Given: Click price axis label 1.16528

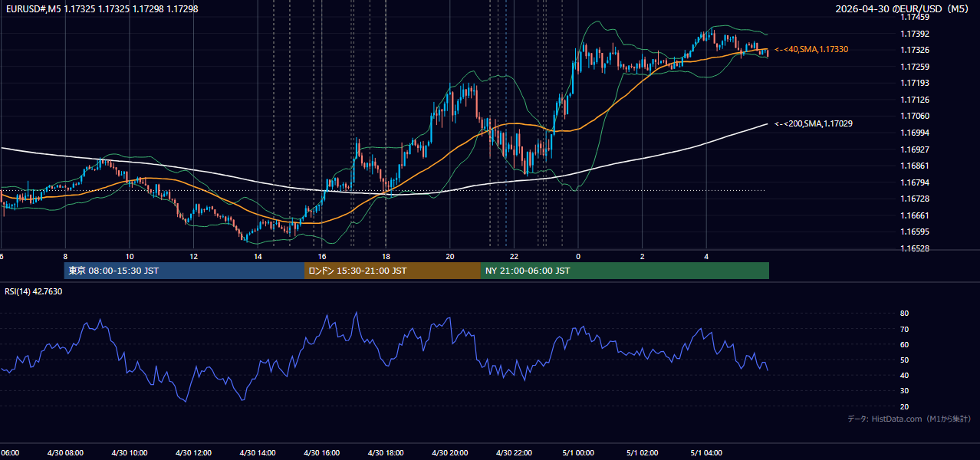Looking at the screenshot, I should 915,248.
